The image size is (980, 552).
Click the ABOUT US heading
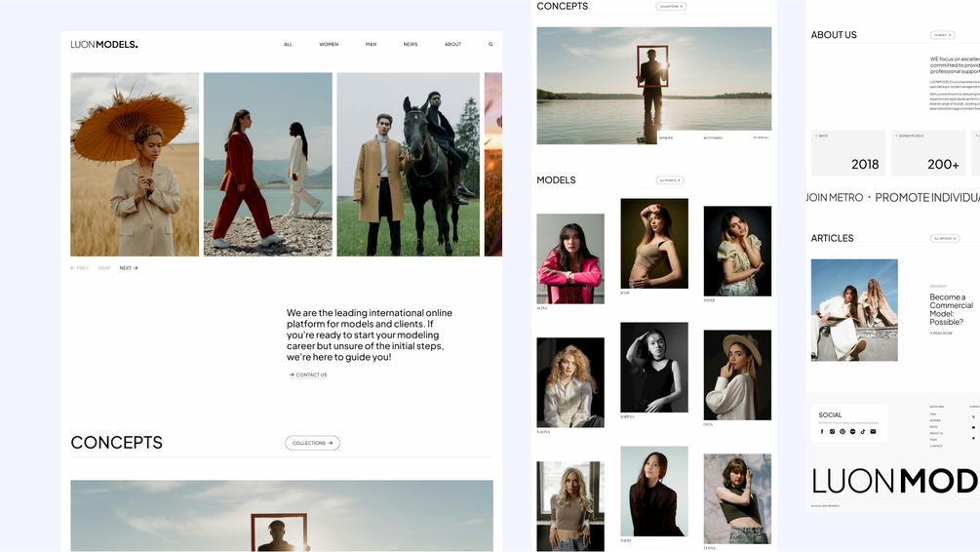pos(834,35)
